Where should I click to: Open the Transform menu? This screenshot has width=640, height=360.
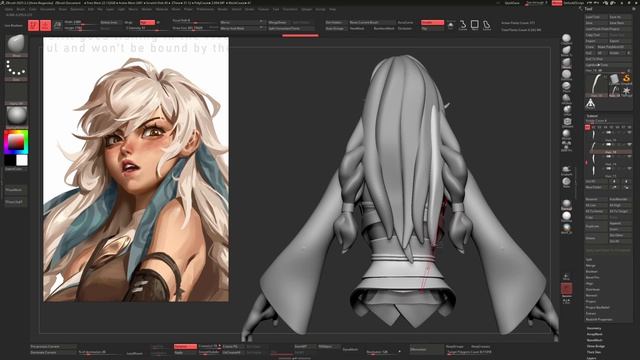[290, 9]
